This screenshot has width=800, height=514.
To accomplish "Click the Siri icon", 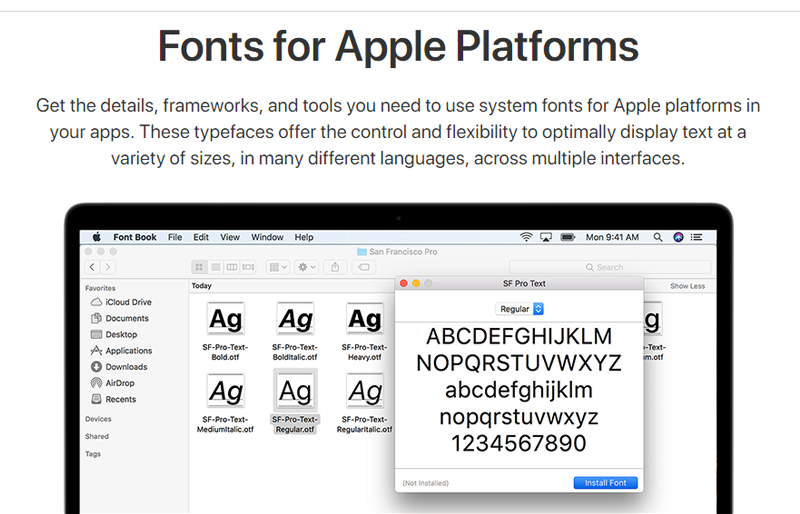I will tap(678, 237).
